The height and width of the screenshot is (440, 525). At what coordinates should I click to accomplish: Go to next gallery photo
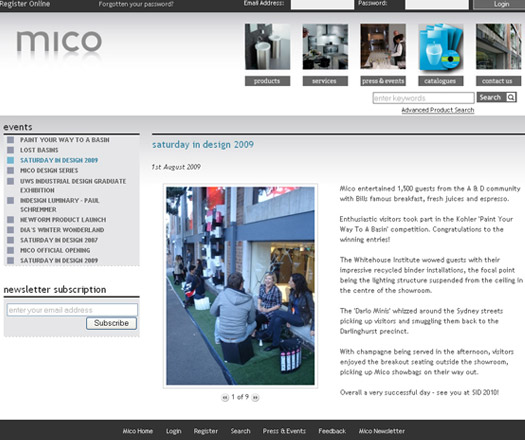(x=255, y=397)
